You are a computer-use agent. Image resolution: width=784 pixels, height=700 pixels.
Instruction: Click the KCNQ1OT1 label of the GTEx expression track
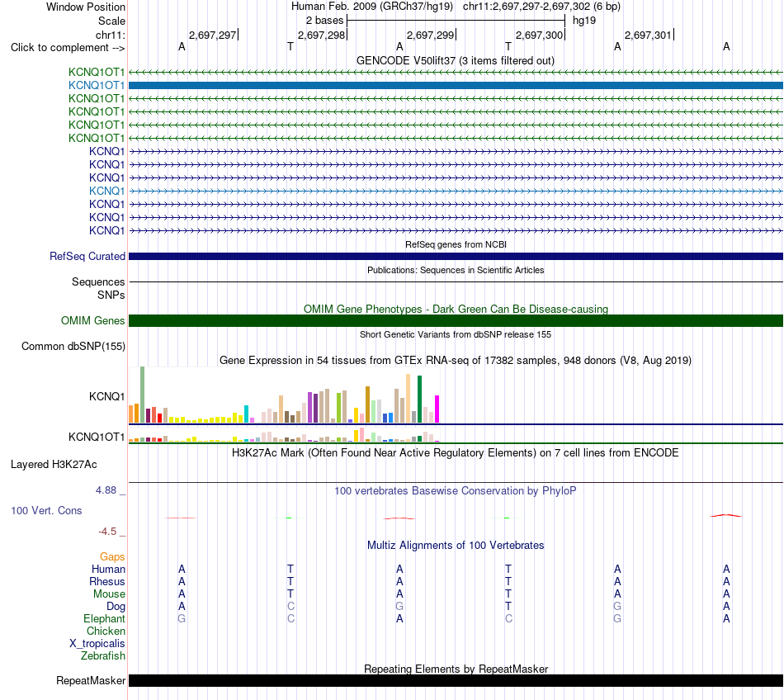click(97, 437)
